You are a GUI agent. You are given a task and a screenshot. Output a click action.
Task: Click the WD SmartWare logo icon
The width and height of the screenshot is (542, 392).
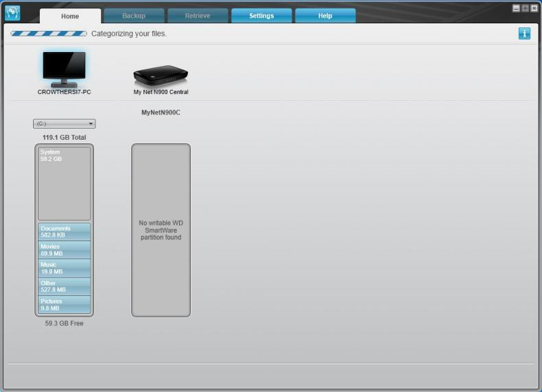[12, 13]
